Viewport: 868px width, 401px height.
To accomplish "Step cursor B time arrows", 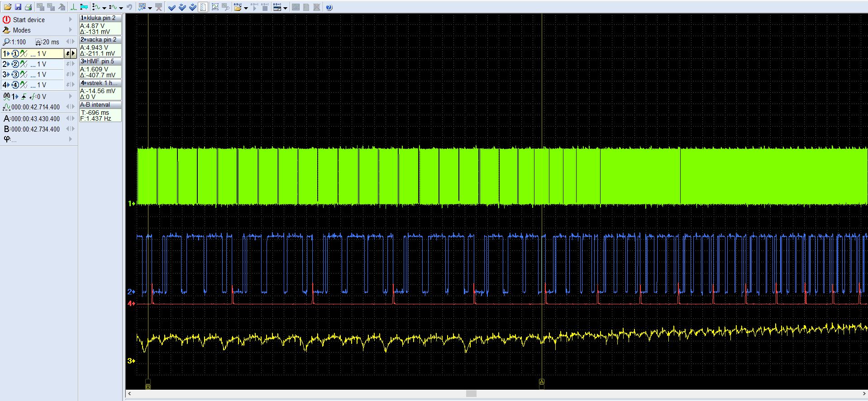I will pos(70,129).
